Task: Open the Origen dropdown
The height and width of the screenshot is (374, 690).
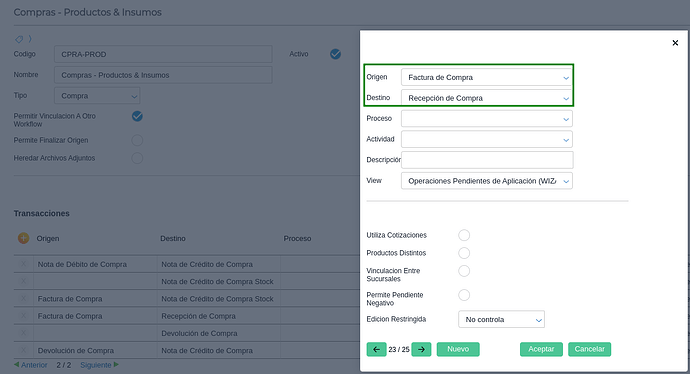Action: [487, 77]
